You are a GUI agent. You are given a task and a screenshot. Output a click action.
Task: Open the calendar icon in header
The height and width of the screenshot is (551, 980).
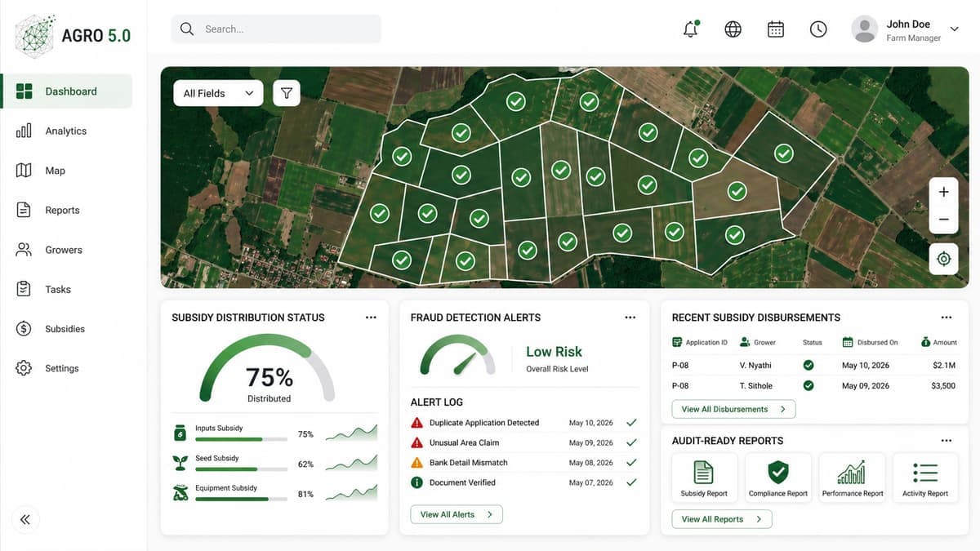[x=776, y=29]
